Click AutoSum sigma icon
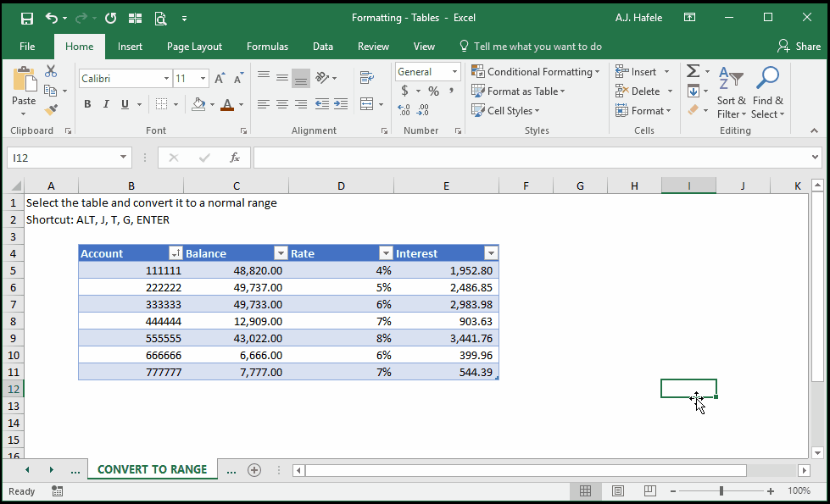 [693, 71]
